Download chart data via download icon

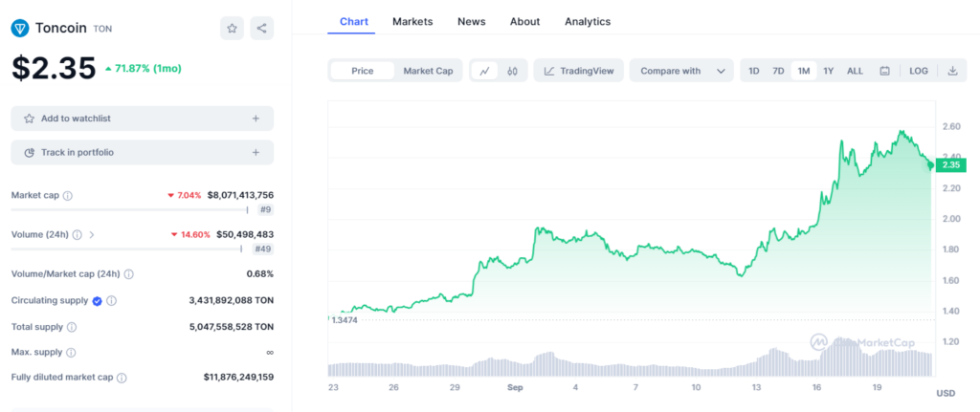click(x=952, y=71)
